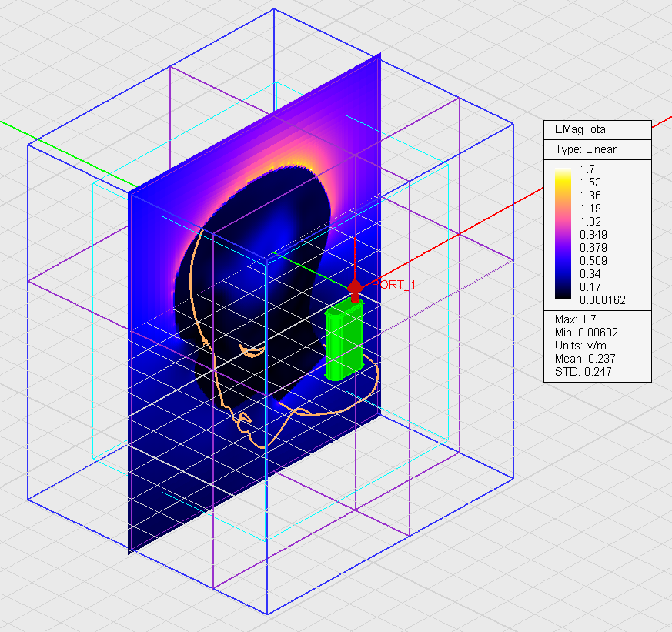Click the bottom corner of blue bounding box

267,614
